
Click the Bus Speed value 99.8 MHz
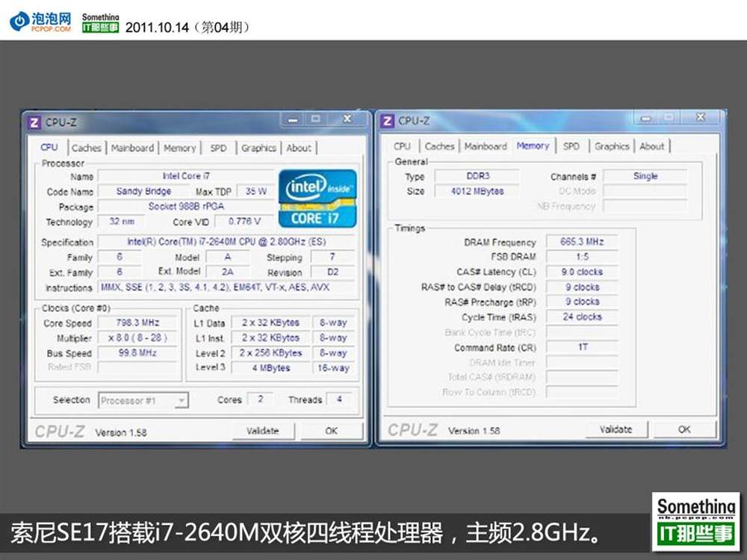137,353
